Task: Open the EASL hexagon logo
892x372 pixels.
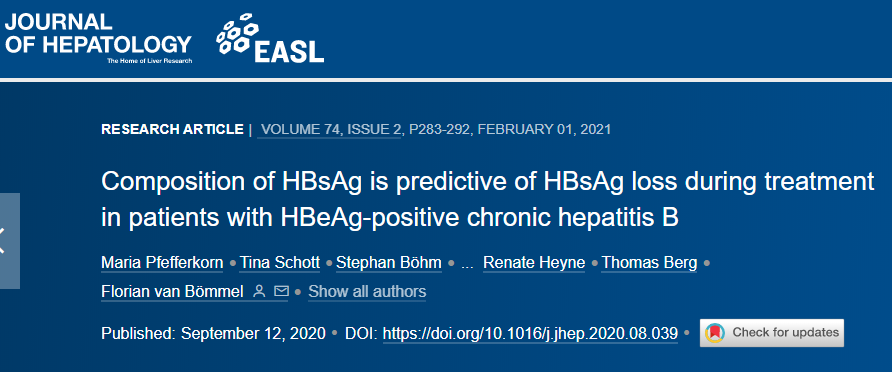Action: tap(270, 38)
